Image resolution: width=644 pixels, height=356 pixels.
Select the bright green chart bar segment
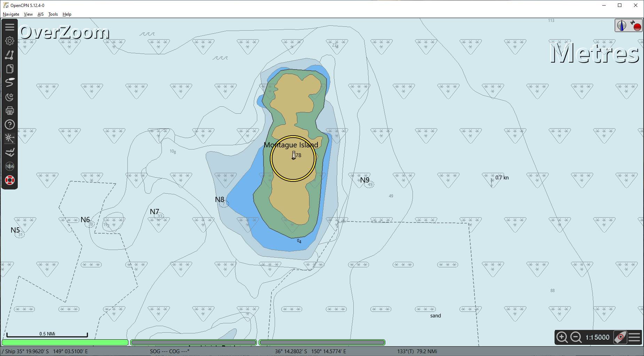(65, 342)
